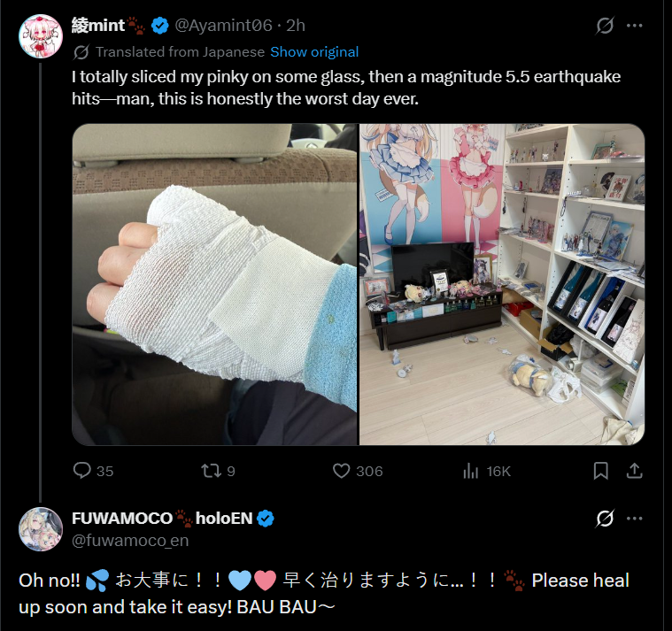Open Grok icon on 綾mint's tweet

coord(605,26)
